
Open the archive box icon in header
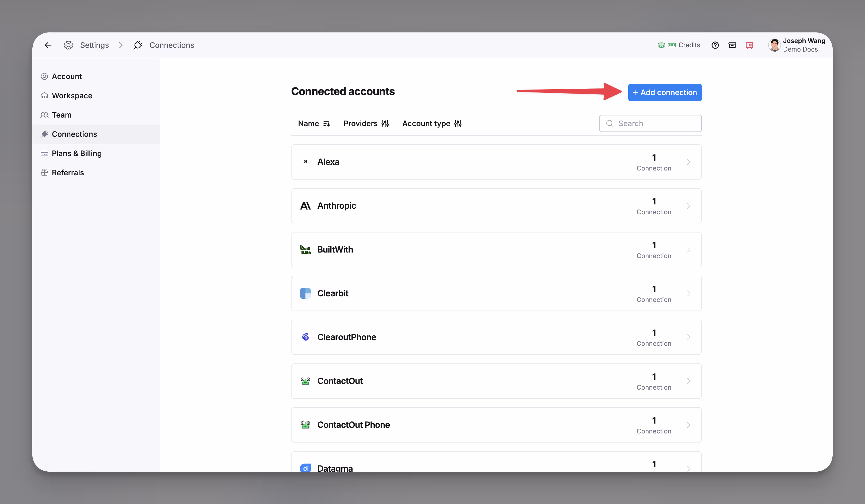coord(732,45)
